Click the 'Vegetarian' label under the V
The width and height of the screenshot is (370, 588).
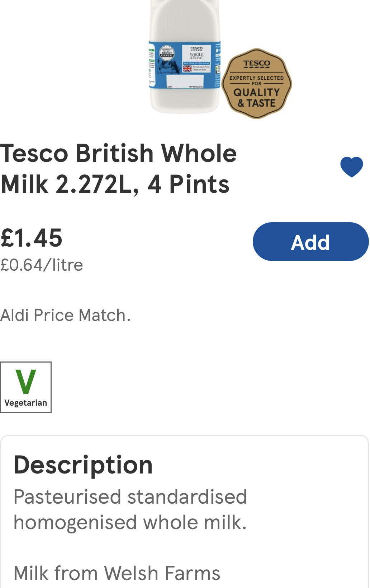tap(26, 403)
